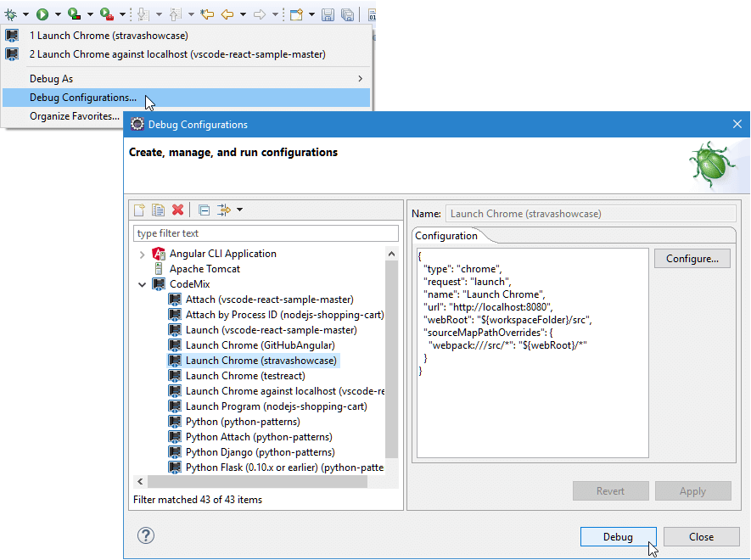
Task: Click the type filter text field
Action: click(266, 233)
